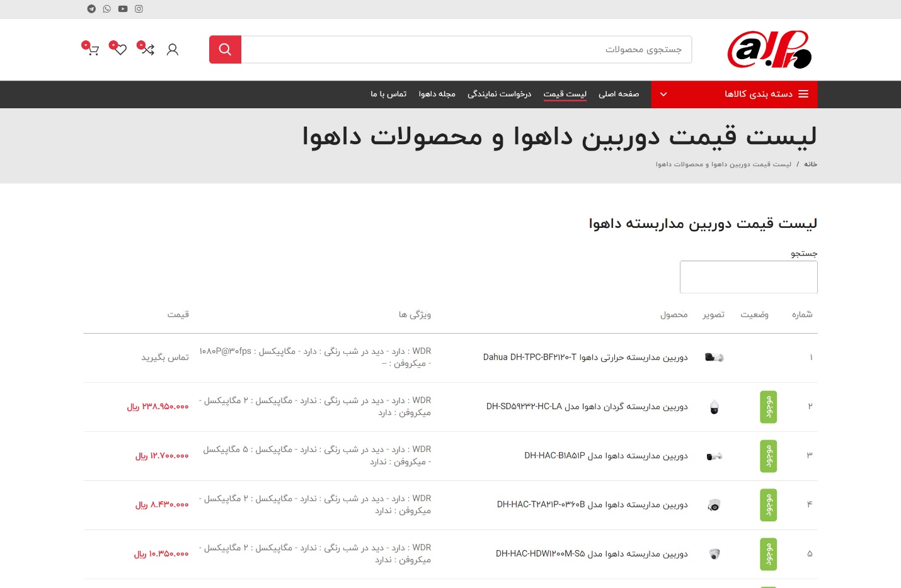Click the red search magnifier button
The width and height of the screenshot is (901, 588).
(225, 49)
